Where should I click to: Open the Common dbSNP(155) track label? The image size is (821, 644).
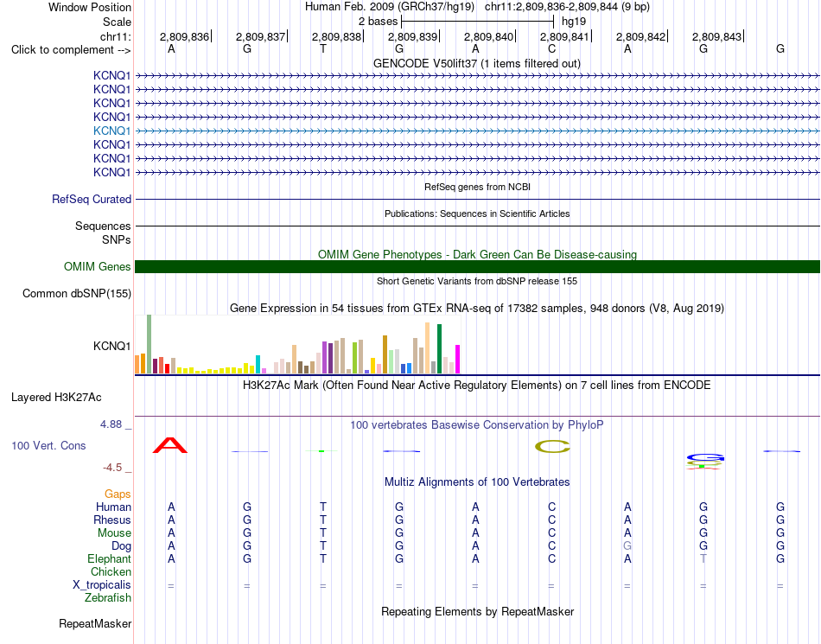76,293
